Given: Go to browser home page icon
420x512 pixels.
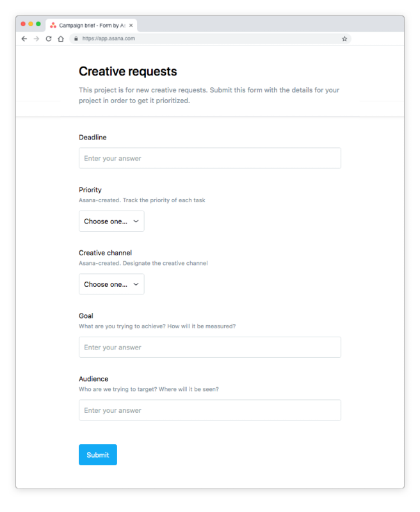Looking at the screenshot, I should click(x=61, y=39).
